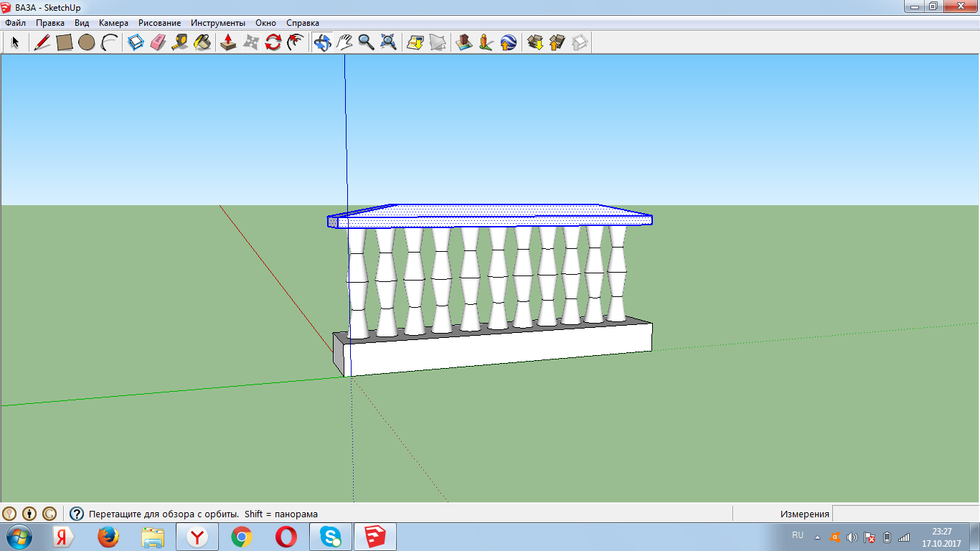Pick the Select arrow tool
Image resolution: width=980 pixels, height=551 pixels.
(15, 43)
